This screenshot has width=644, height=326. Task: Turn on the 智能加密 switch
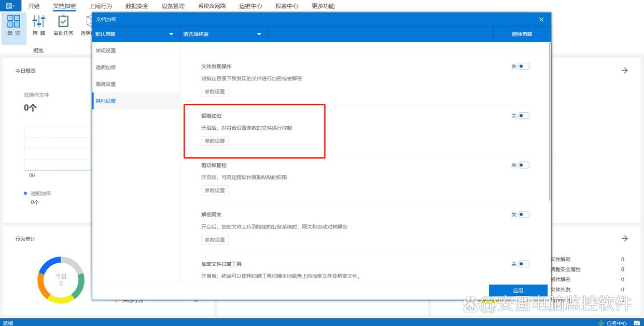pyautogui.click(x=523, y=116)
